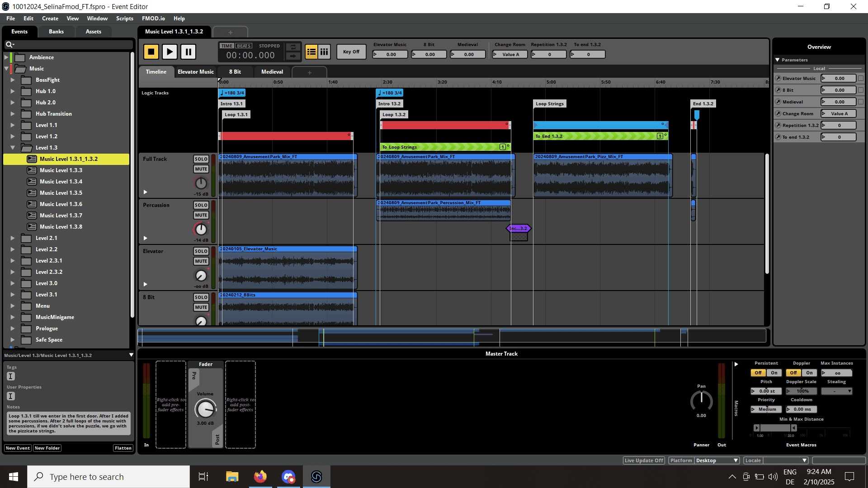Click the Fader Volume knob
The image size is (868, 488).
205,409
